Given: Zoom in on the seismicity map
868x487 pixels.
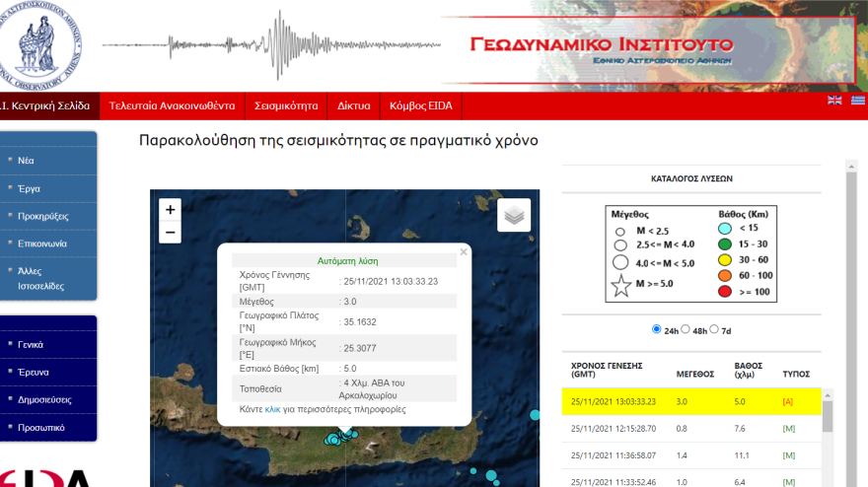Looking at the screenshot, I should (x=170, y=210).
